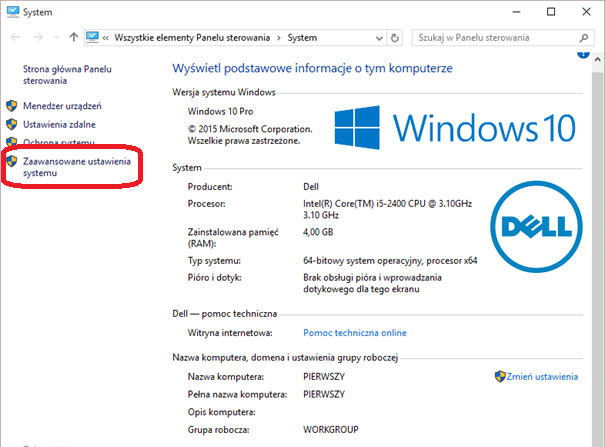Select the Intel Core i5-2400 processor text

[387, 209]
